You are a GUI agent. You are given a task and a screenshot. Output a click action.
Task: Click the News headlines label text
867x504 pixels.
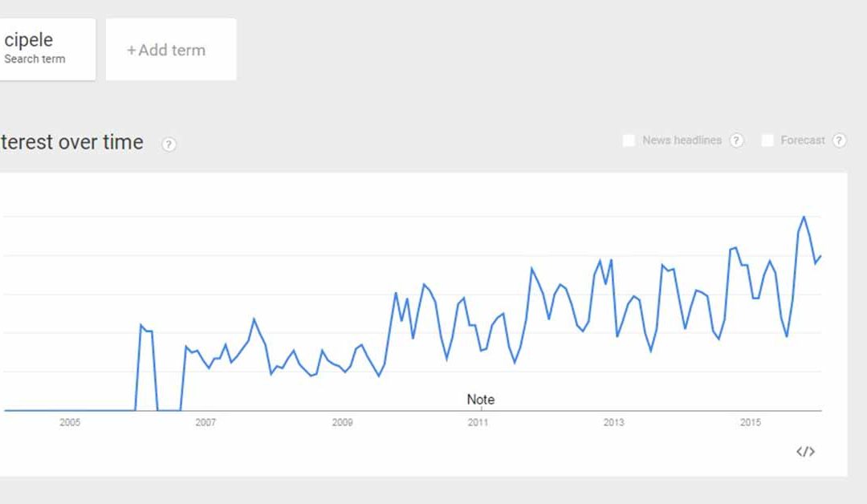click(x=682, y=140)
